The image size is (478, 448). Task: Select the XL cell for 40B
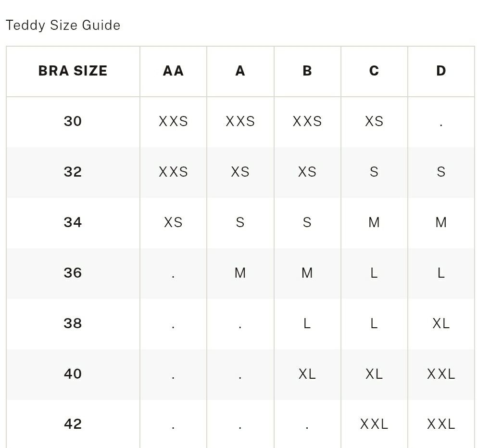point(307,374)
